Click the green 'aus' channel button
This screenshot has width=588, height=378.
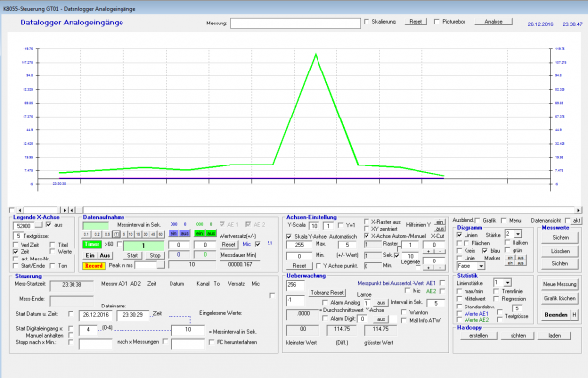211,233
